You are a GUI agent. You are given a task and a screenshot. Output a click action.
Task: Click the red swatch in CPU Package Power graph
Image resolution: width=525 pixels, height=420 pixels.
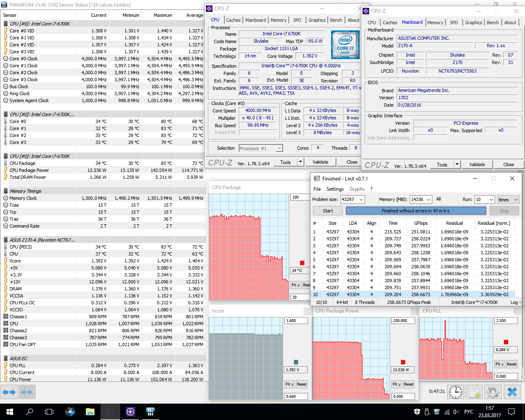click(403, 362)
